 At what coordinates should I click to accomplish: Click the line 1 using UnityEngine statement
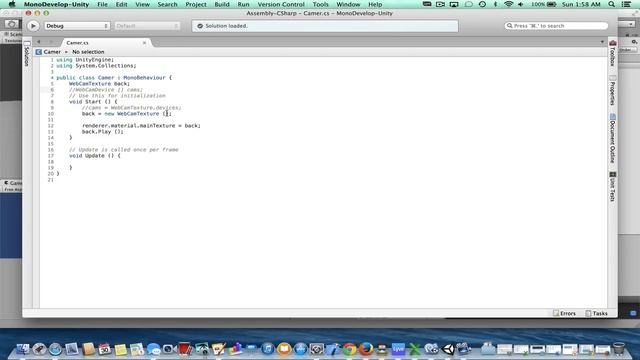coord(85,60)
